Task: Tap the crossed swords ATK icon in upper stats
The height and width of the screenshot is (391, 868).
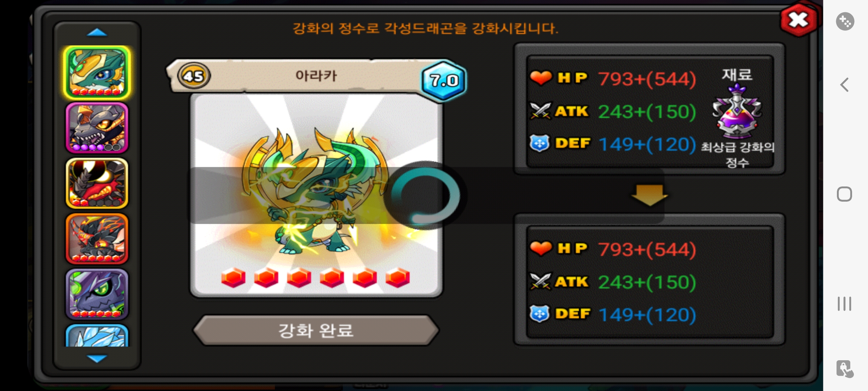Action: click(x=540, y=110)
